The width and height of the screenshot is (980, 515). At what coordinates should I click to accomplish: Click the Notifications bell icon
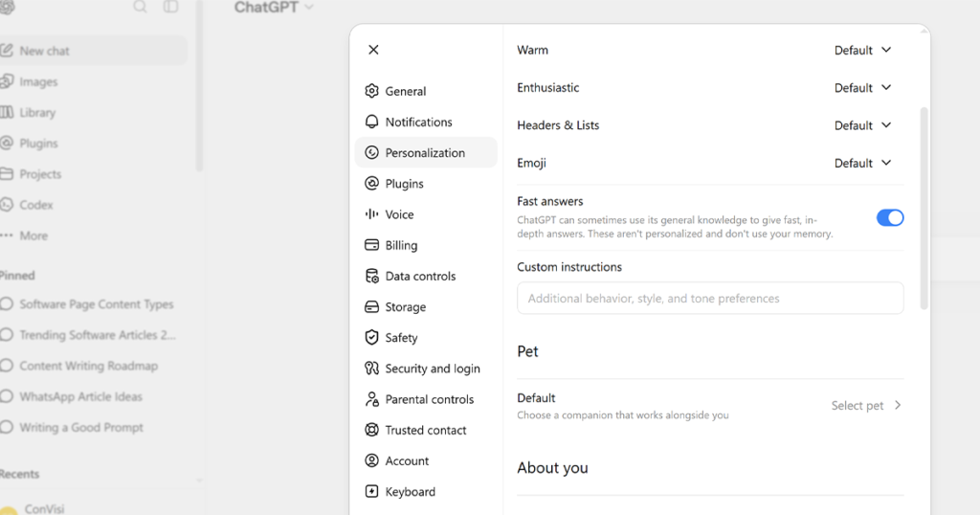[372, 122]
